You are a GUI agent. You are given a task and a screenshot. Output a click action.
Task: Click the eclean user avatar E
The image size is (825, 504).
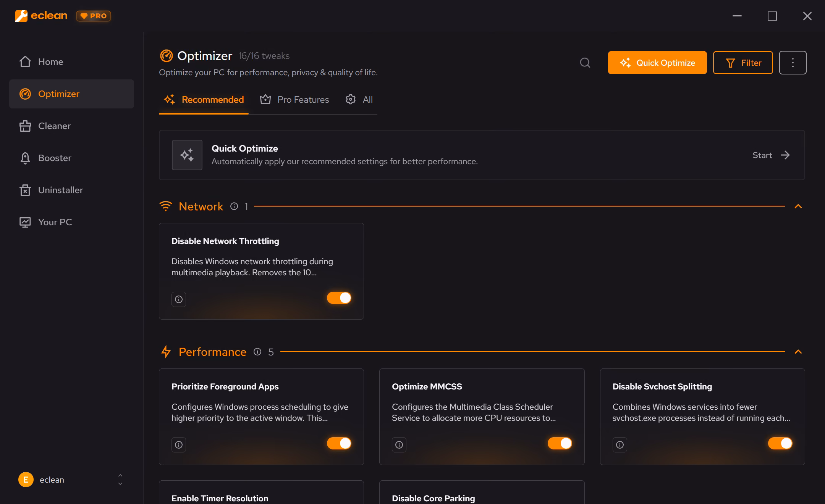[26, 480]
